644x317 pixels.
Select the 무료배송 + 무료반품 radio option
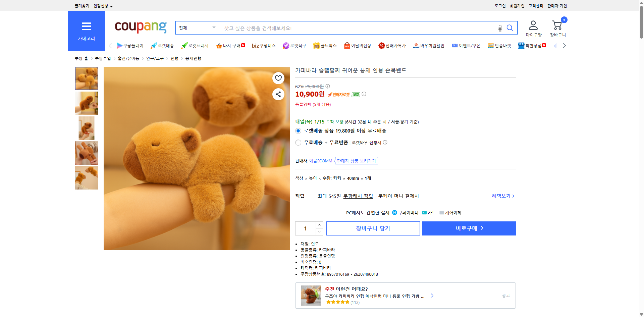pyautogui.click(x=298, y=143)
